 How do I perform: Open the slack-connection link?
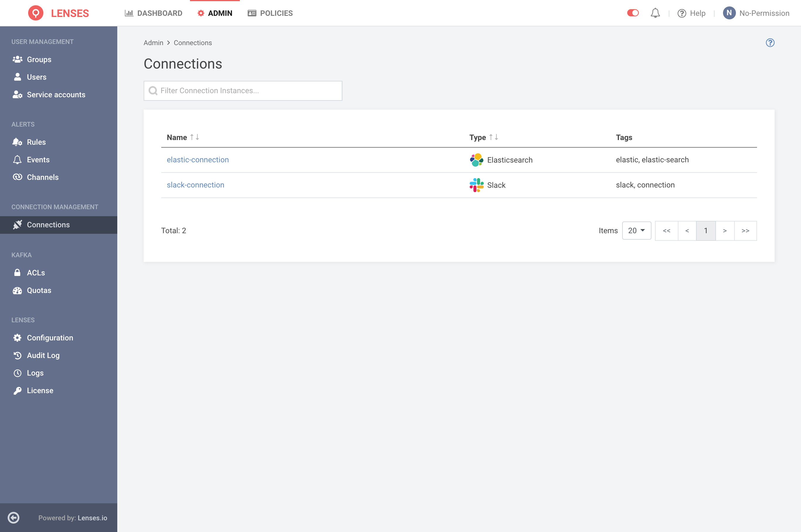tap(195, 185)
